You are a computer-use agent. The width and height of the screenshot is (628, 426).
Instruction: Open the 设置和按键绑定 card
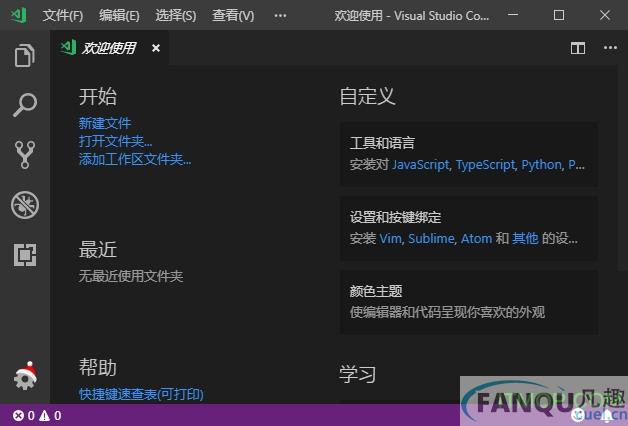click(x=469, y=228)
